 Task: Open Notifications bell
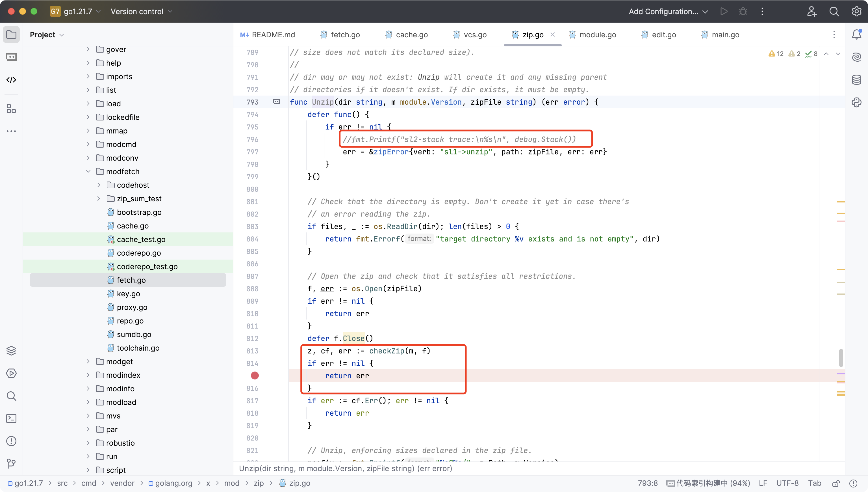click(856, 34)
